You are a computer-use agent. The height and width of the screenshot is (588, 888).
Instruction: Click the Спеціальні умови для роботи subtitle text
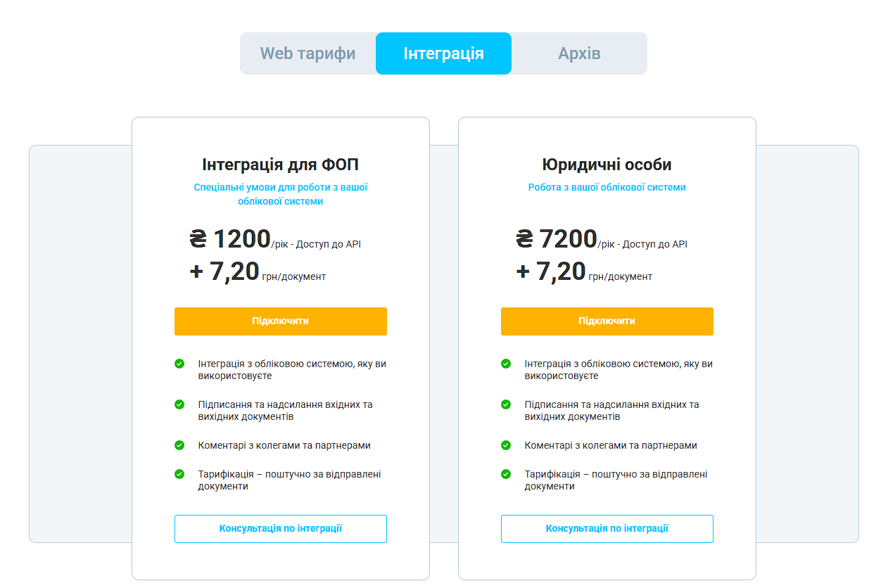click(x=281, y=194)
